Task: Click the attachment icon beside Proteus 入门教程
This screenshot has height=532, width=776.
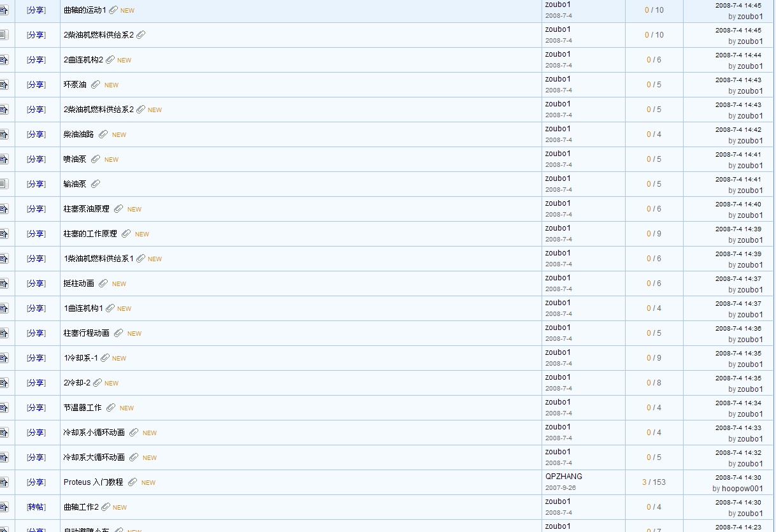Action: (x=133, y=482)
